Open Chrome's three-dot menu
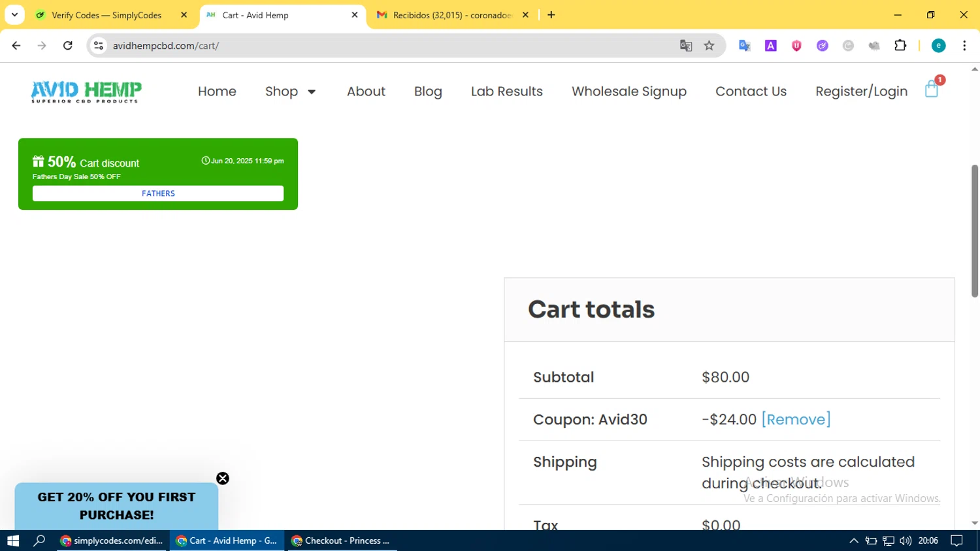Screen dimensions: 980x551 point(964,46)
